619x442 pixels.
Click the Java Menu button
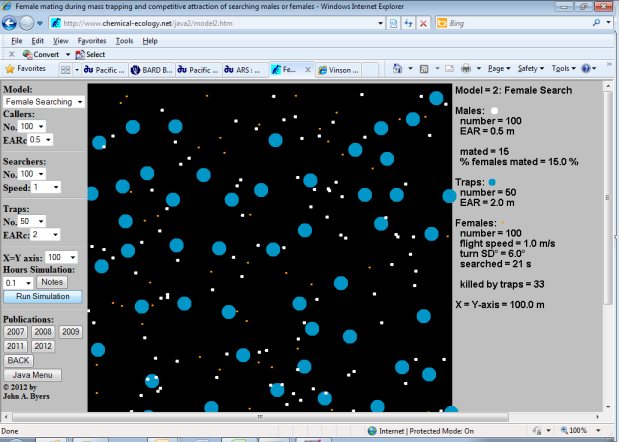32,375
